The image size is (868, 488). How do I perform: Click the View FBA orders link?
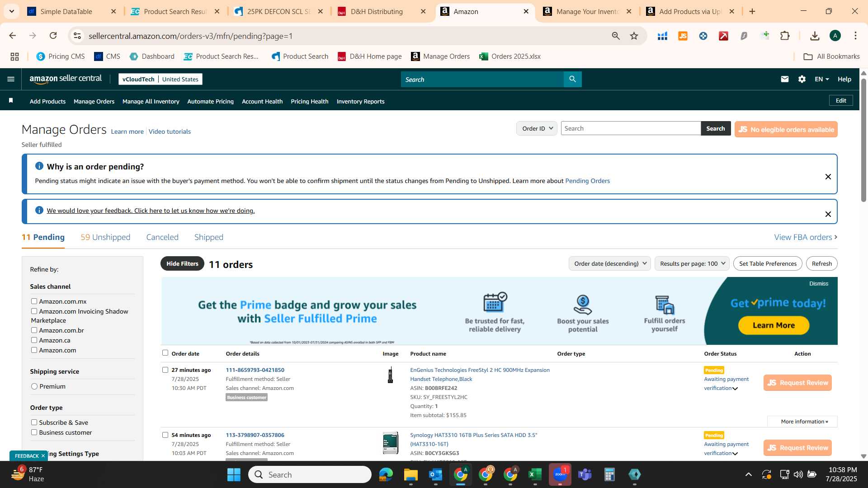tap(806, 237)
